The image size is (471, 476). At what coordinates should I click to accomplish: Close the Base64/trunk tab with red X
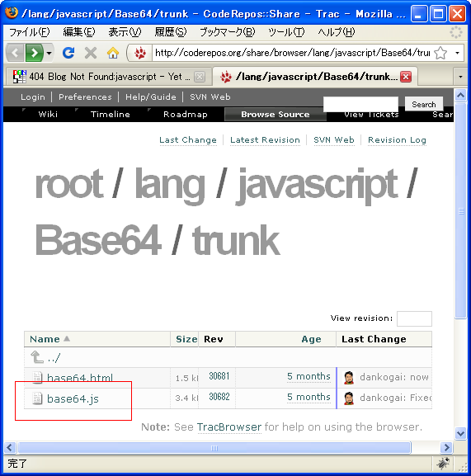(406, 77)
